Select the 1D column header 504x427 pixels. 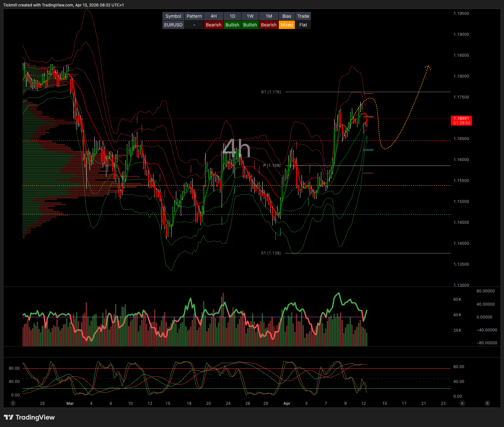[x=232, y=16]
